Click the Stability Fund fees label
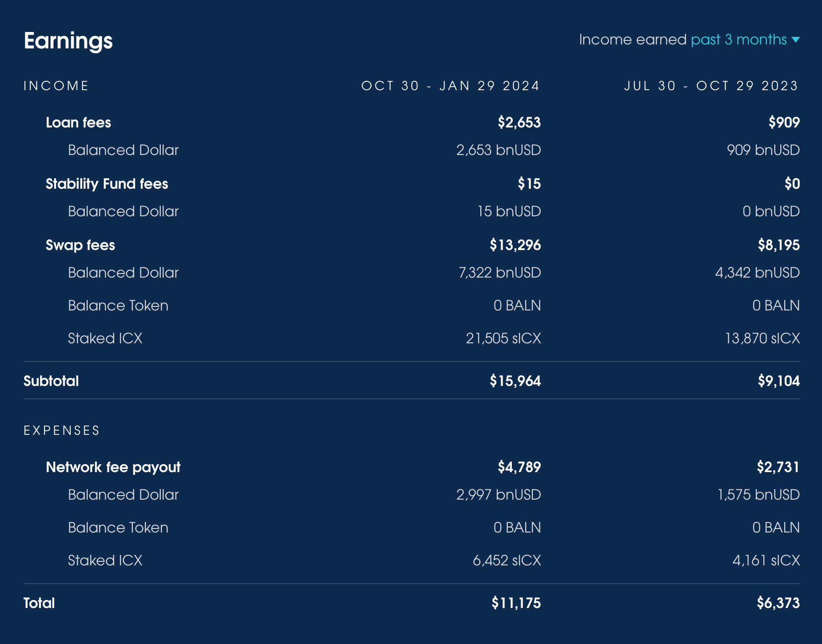 (x=107, y=184)
